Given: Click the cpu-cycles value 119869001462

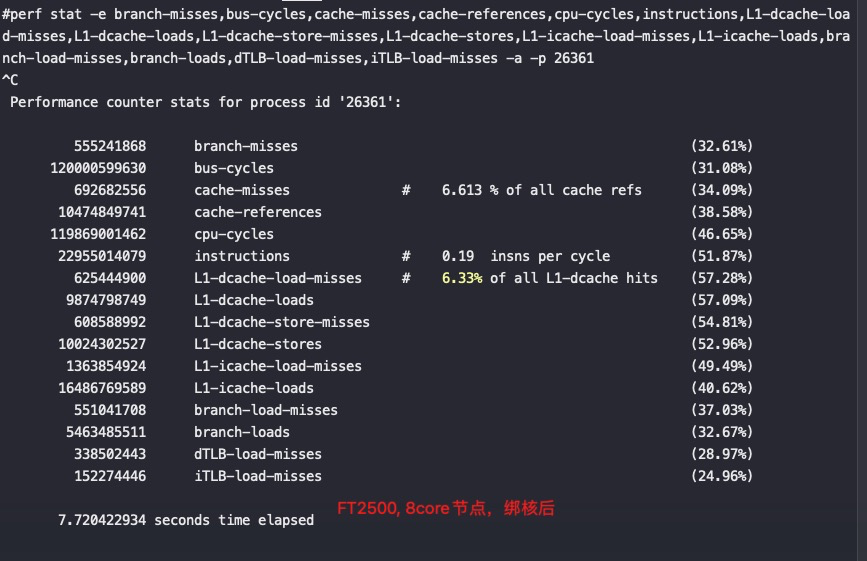Looking at the screenshot, I should tap(98, 234).
